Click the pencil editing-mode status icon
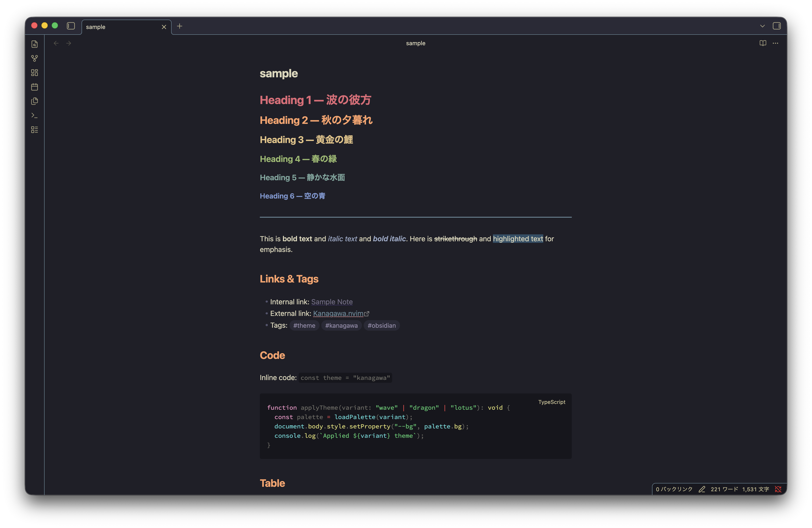Screen dimensions: 812x528 pyautogui.click(x=702, y=489)
